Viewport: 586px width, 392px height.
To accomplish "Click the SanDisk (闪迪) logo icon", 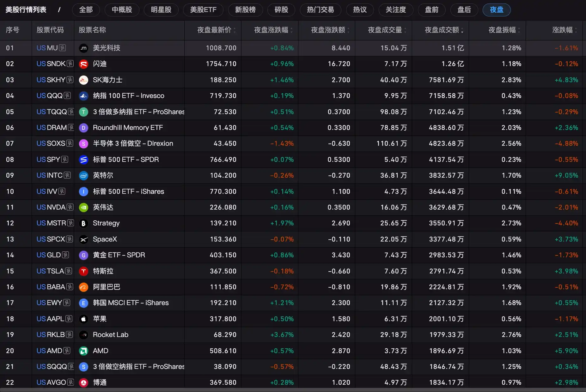I will point(83,64).
